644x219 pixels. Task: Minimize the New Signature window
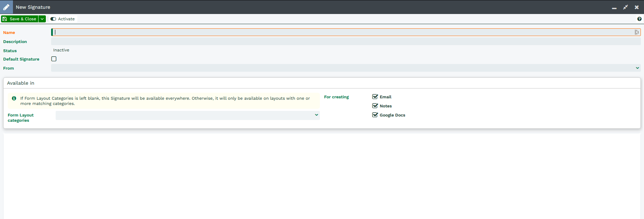click(614, 7)
